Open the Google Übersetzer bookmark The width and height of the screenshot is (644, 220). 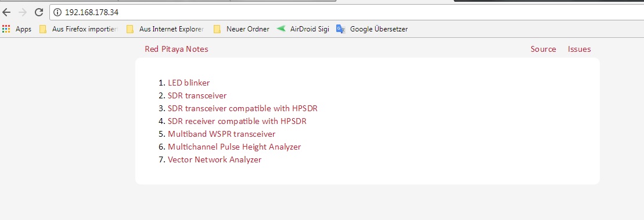click(x=372, y=29)
